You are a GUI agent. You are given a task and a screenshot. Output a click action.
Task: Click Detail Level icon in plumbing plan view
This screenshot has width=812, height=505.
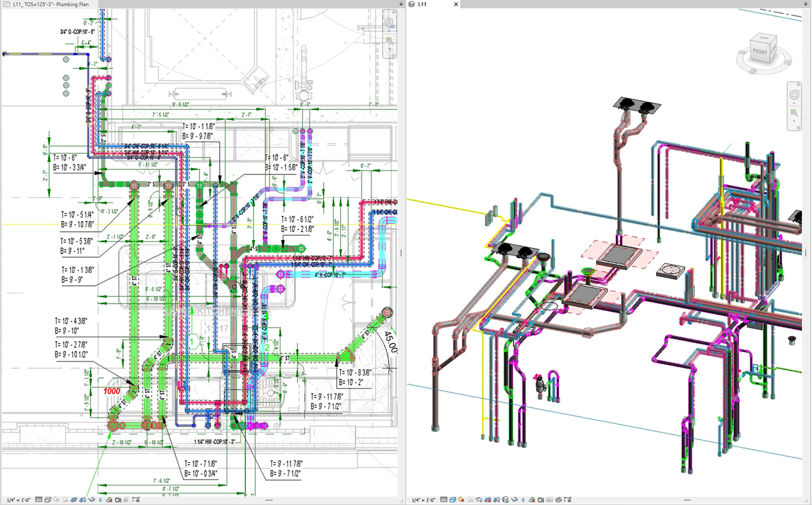(x=39, y=500)
